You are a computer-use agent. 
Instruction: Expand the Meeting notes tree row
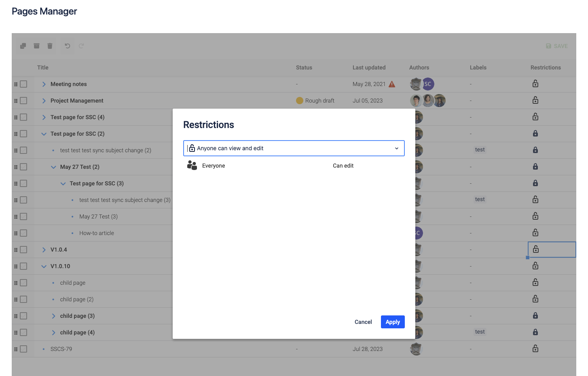(44, 84)
